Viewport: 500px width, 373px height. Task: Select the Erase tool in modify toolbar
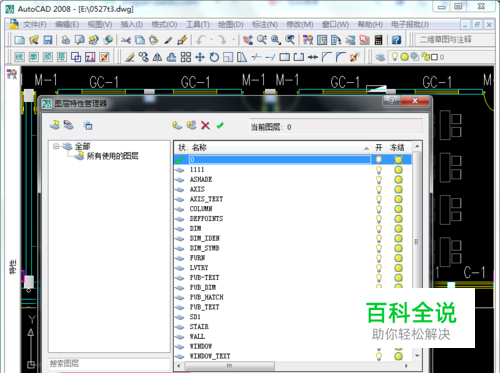tap(129, 57)
